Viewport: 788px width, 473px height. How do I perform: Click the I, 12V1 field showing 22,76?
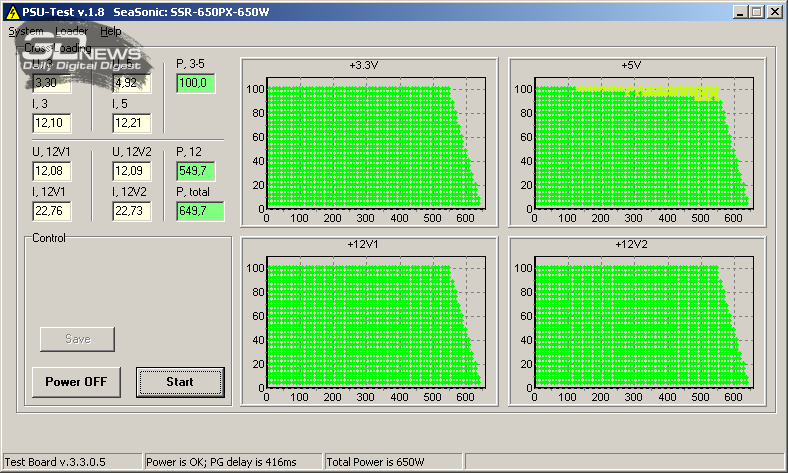point(52,211)
